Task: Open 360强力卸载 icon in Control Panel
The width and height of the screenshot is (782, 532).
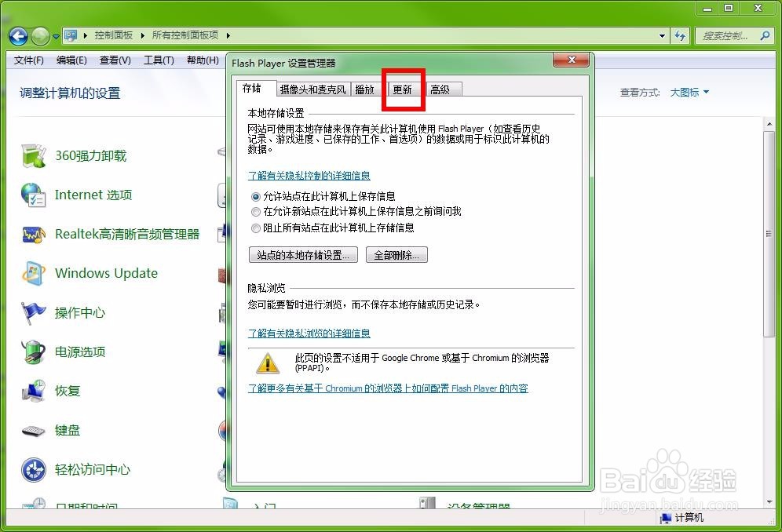Action: point(34,155)
